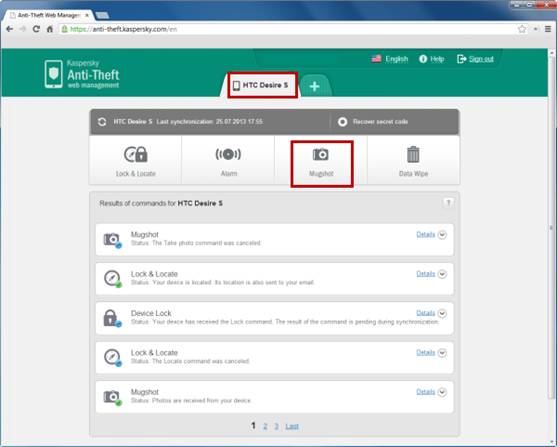The width and height of the screenshot is (557, 447).
Task: Switch to the HTC Desire S tab
Action: 263,85
